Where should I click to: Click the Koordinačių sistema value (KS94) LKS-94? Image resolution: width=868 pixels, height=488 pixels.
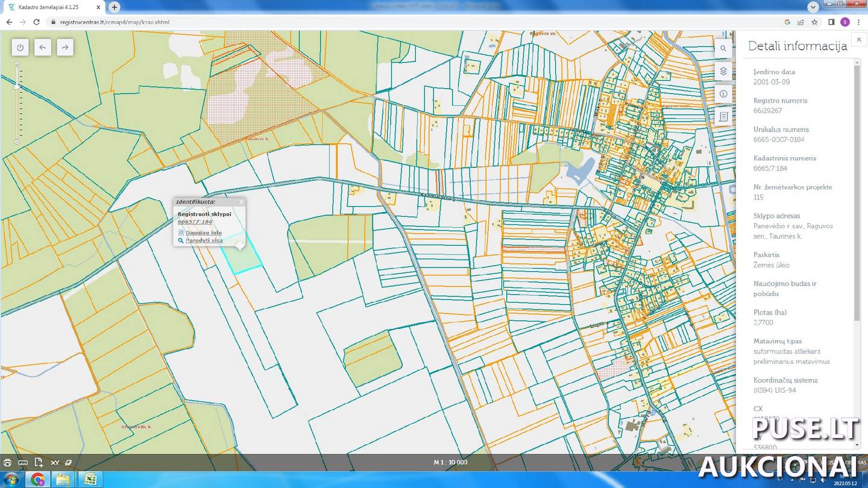tap(775, 390)
